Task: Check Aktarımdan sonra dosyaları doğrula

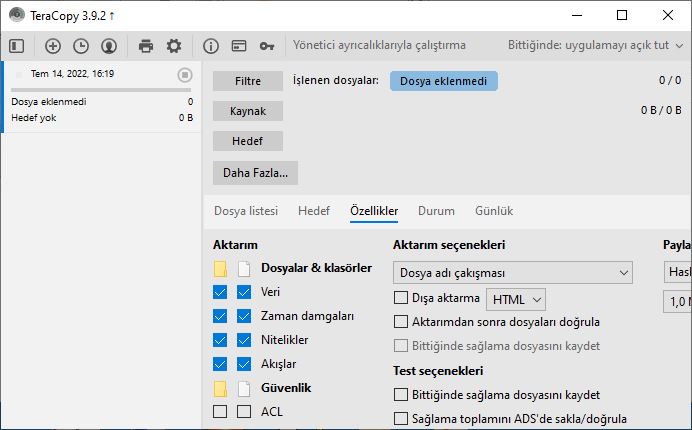Action: click(401, 321)
